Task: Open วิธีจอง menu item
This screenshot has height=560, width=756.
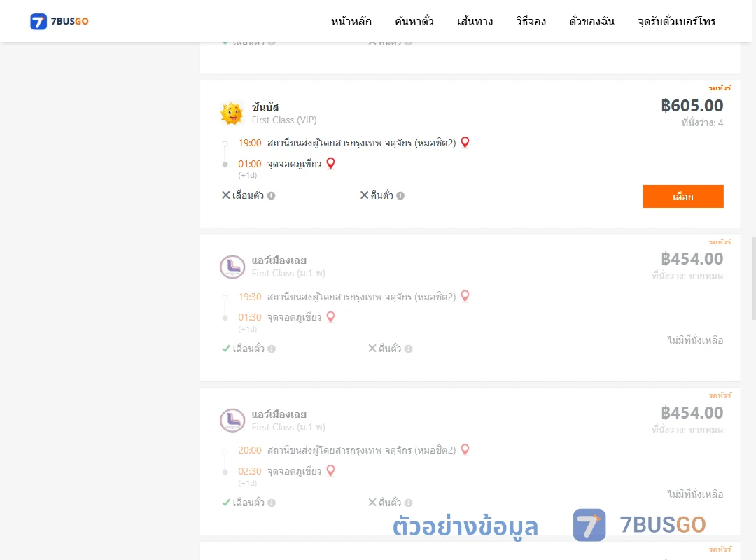Action: click(x=531, y=21)
